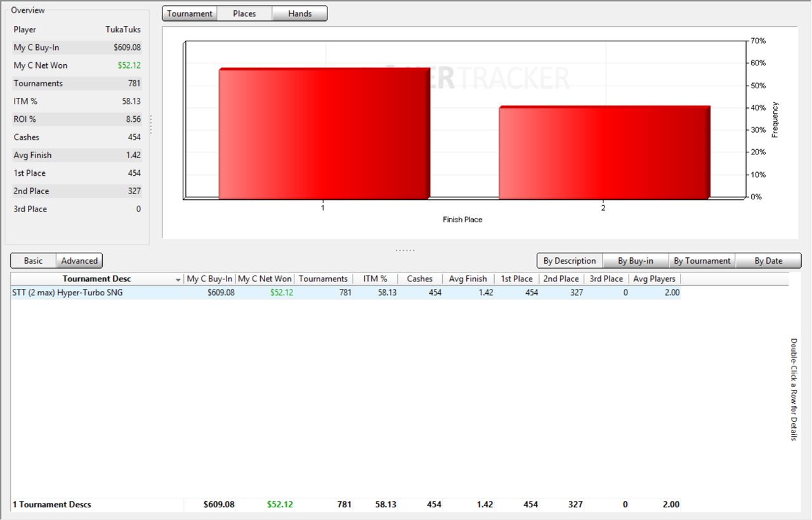Click the red bar for finish place 2

pos(605,152)
